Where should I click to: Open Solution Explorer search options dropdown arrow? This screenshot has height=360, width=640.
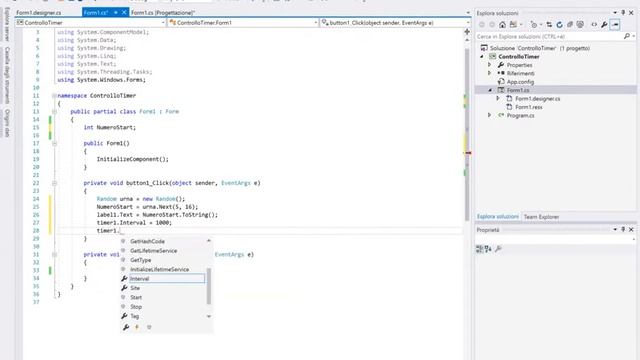[633, 36]
